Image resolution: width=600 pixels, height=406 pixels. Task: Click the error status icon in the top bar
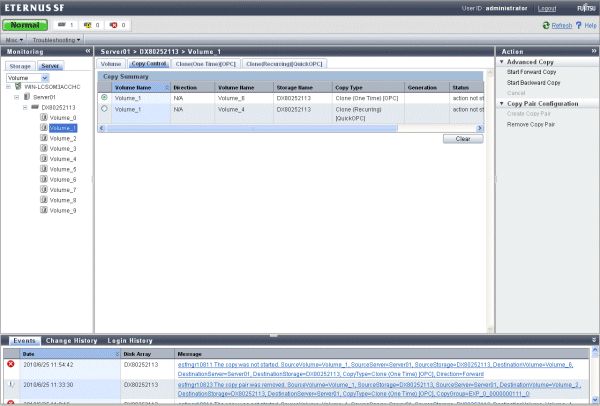tap(113, 25)
